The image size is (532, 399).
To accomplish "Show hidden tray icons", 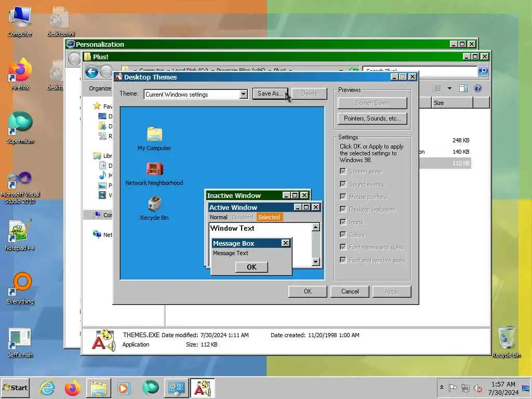I will tap(442, 388).
